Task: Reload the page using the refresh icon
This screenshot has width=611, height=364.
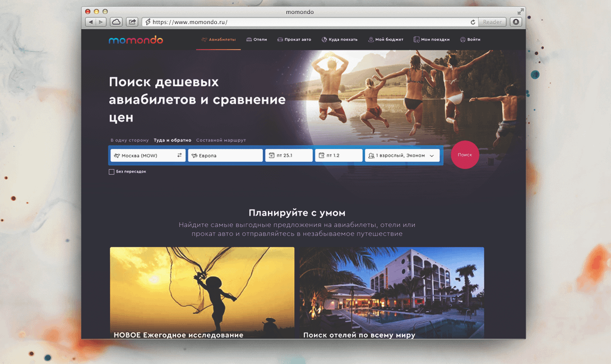Action: point(473,22)
